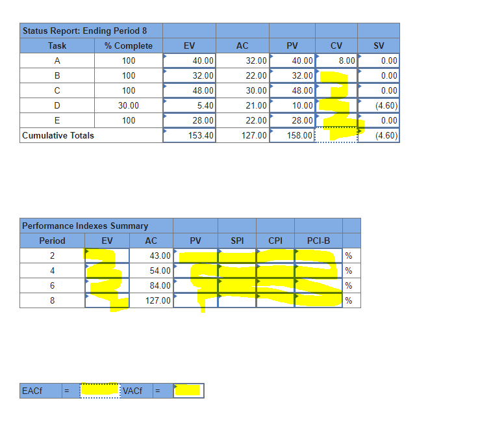Click the PV field for Period 6
Screen dimensions: 504x433
(x=195, y=285)
